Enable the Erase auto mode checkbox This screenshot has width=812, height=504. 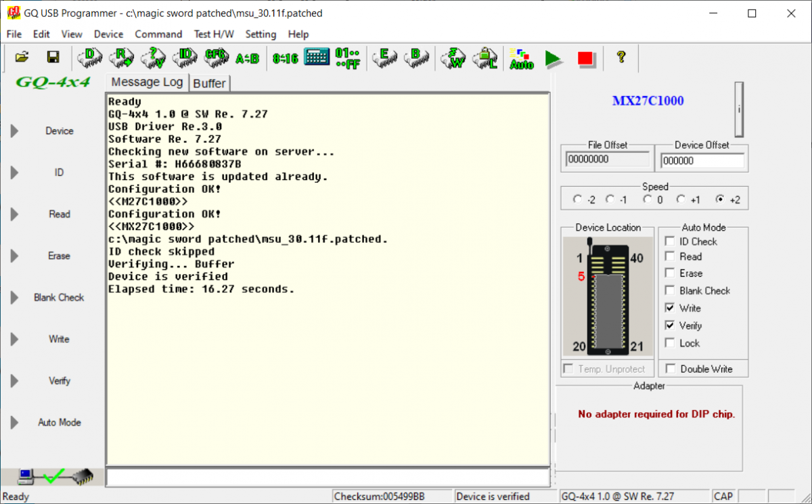(670, 273)
